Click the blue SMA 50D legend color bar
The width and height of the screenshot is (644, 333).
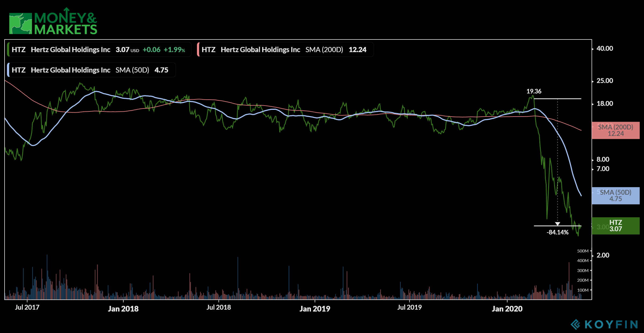coord(8,70)
